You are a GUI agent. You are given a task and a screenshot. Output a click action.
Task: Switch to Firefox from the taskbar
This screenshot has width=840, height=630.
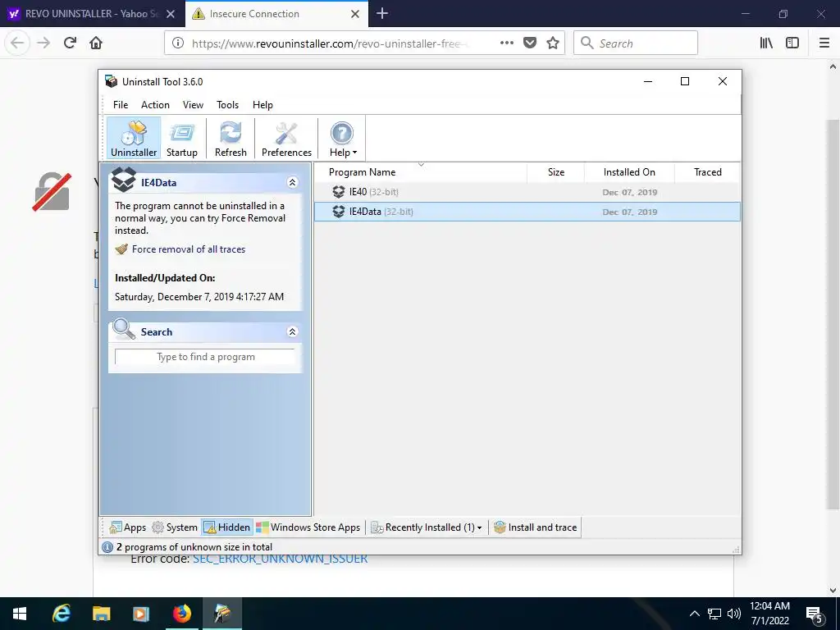tap(182, 614)
